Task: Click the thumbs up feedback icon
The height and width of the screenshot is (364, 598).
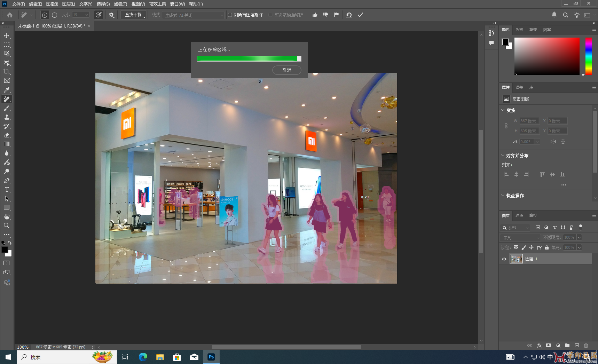Action: pyautogui.click(x=315, y=15)
